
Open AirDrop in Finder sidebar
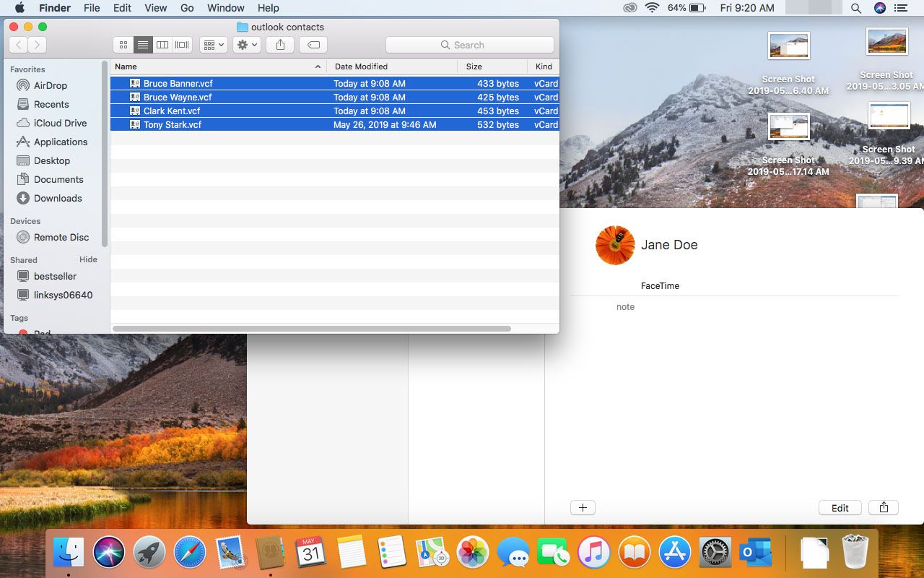pos(50,85)
